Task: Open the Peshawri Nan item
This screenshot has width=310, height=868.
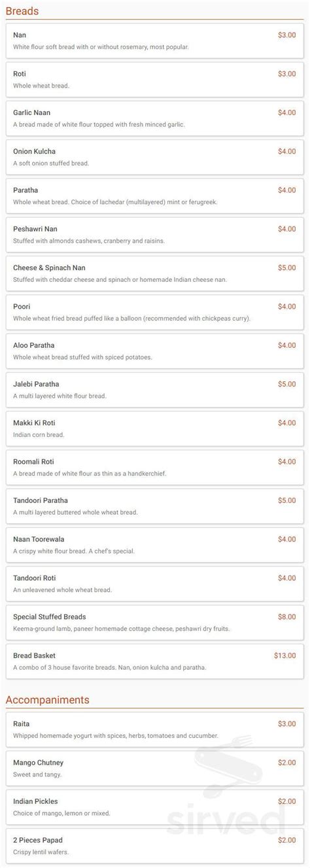Action: point(154,234)
